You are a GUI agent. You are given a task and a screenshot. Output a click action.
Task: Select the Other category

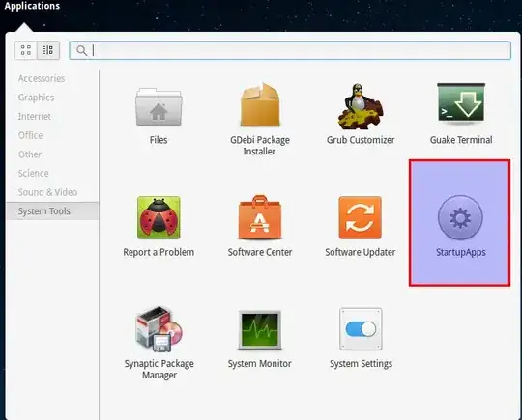(x=30, y=154)
